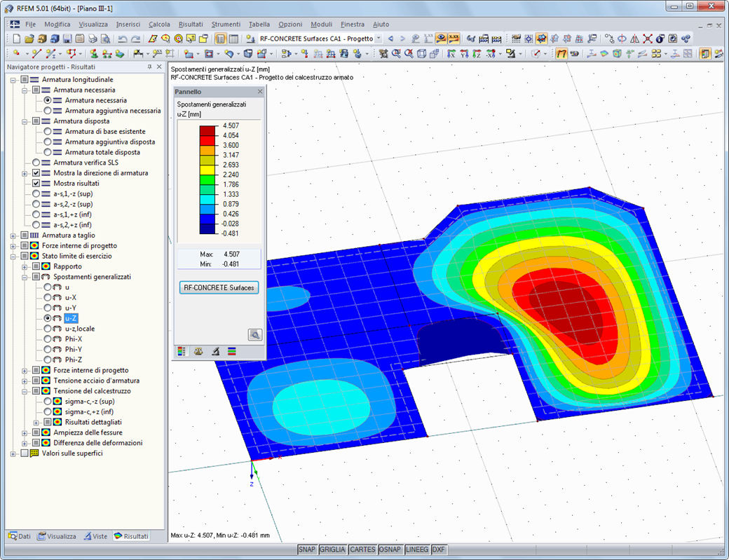Select the balance/scale icon in the Pannello
729x560 pixels.
(199, 350)
